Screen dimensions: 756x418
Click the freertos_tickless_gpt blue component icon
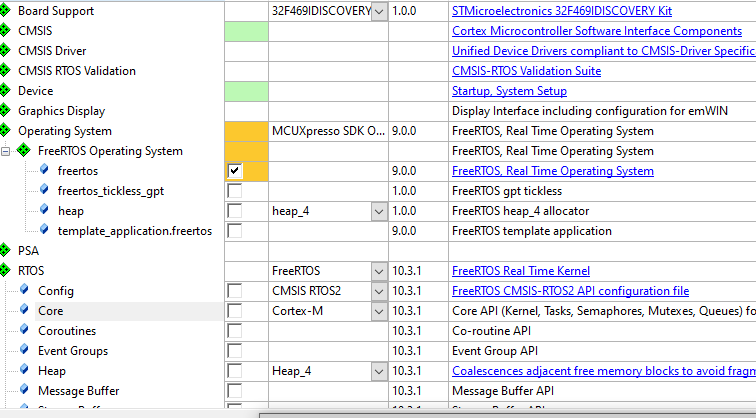44,189
